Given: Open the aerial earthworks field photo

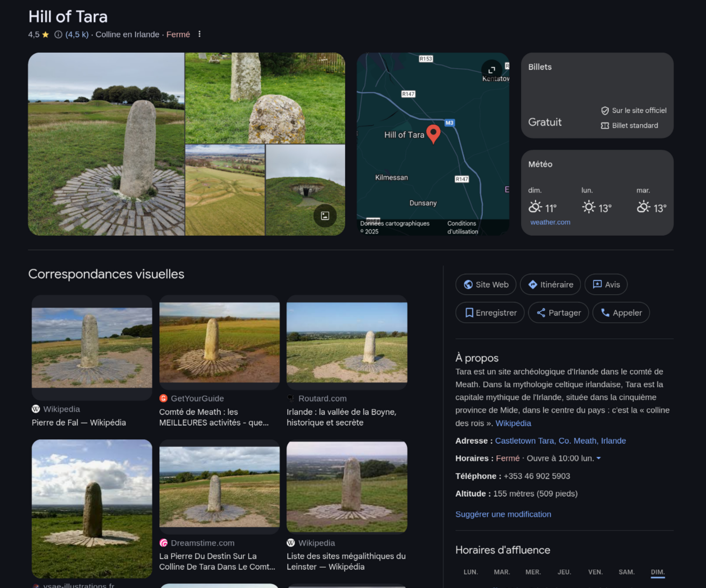Looking at the screenshot, I should click(x=225, y=190).
